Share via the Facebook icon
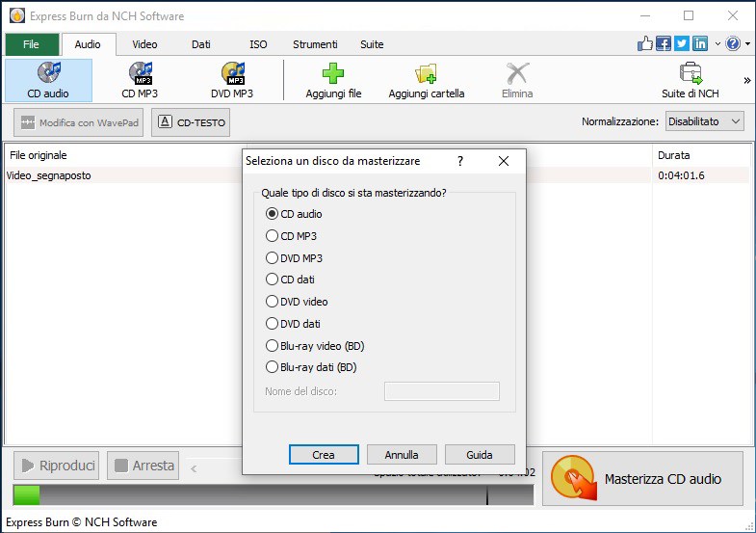756x533 pixels. 663,44
